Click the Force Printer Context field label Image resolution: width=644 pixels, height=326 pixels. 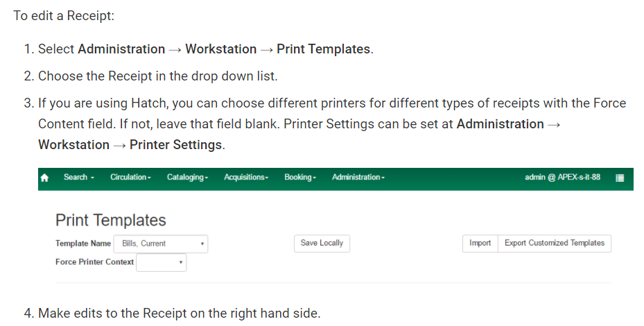[x=95, y=262]
